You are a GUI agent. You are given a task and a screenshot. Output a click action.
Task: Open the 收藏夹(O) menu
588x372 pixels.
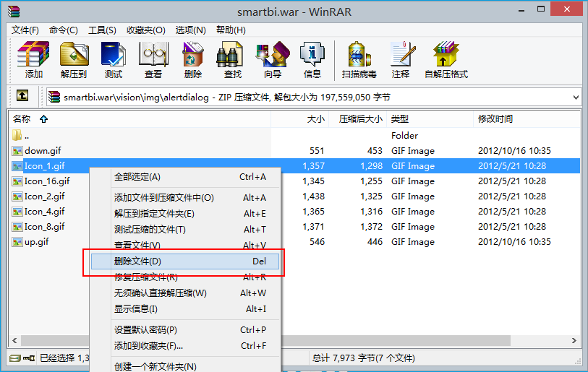point(146,30)
